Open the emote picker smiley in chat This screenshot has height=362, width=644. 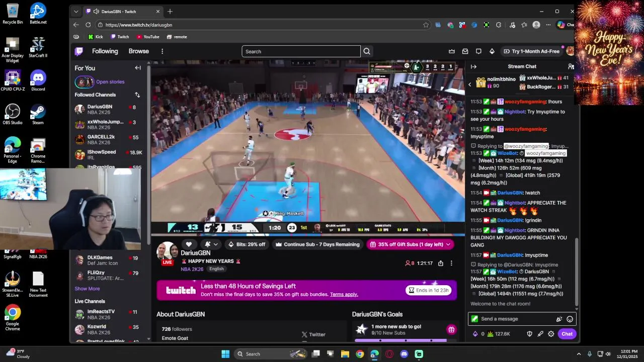[570, 319]
